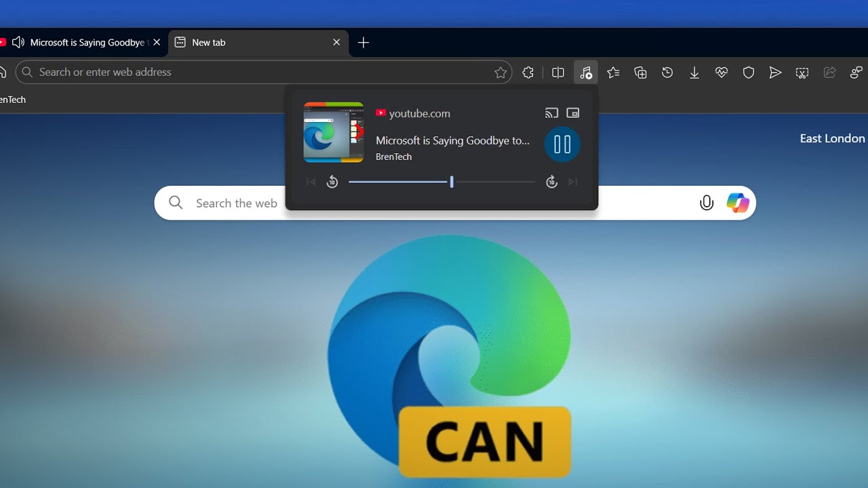Open Browser essentials heart icon

(x=722, y=73)
